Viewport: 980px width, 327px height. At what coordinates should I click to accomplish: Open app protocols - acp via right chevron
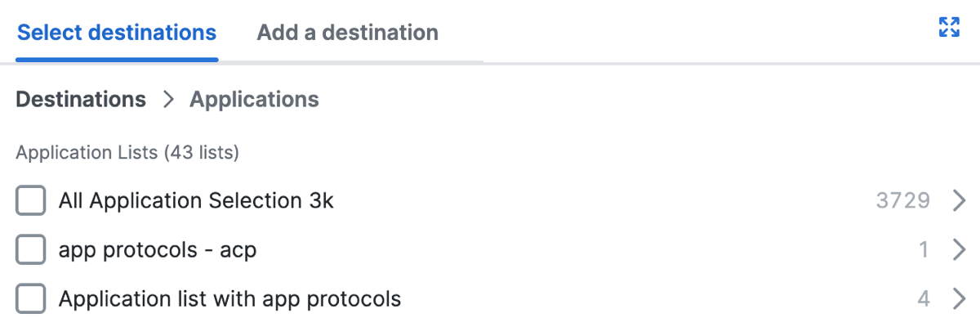pyautogui.click(x=960, y=250)
